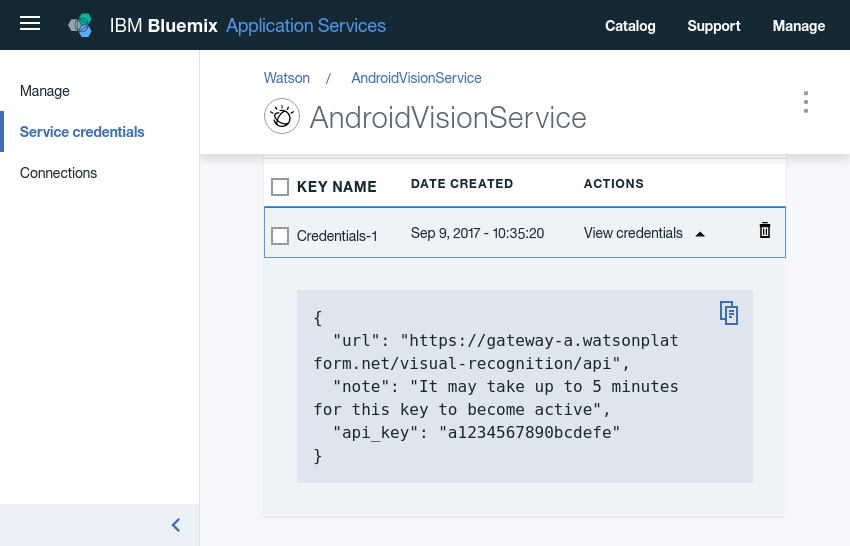Go to the Connections sidebar tab

click(58, 173)
